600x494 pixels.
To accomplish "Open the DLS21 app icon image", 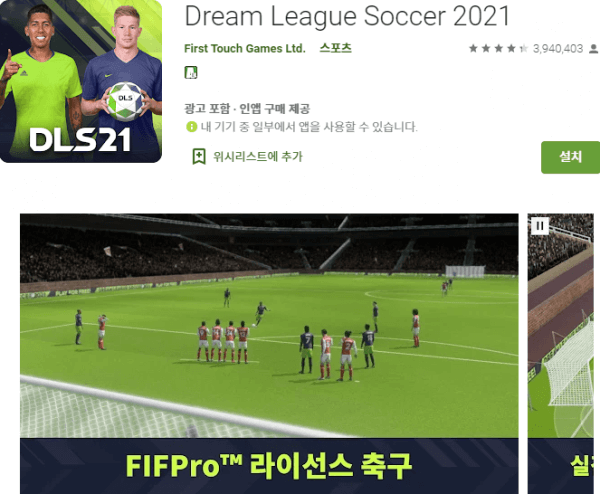I will 81,81.
